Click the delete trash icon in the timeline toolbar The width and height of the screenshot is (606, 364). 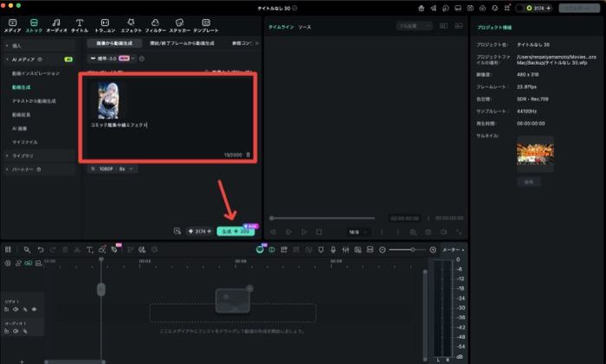(x=65, y=250)
